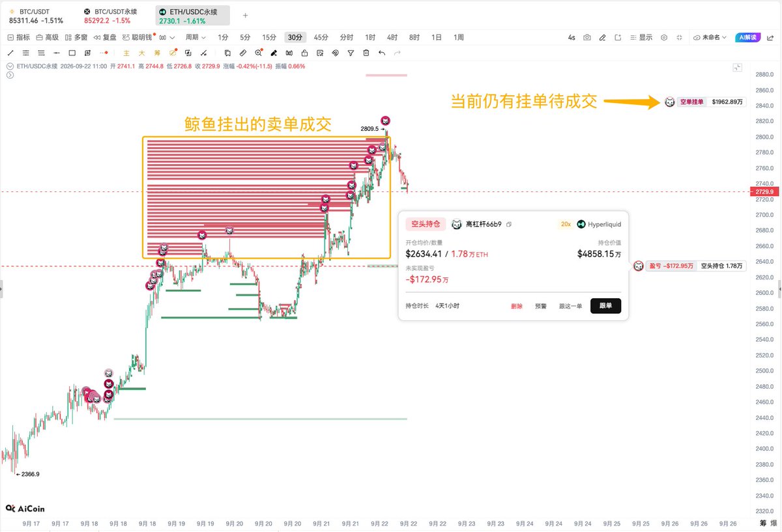Click the undo arrow icon
Viewport: 782px width, 532px height.
(x=382, y=53)
